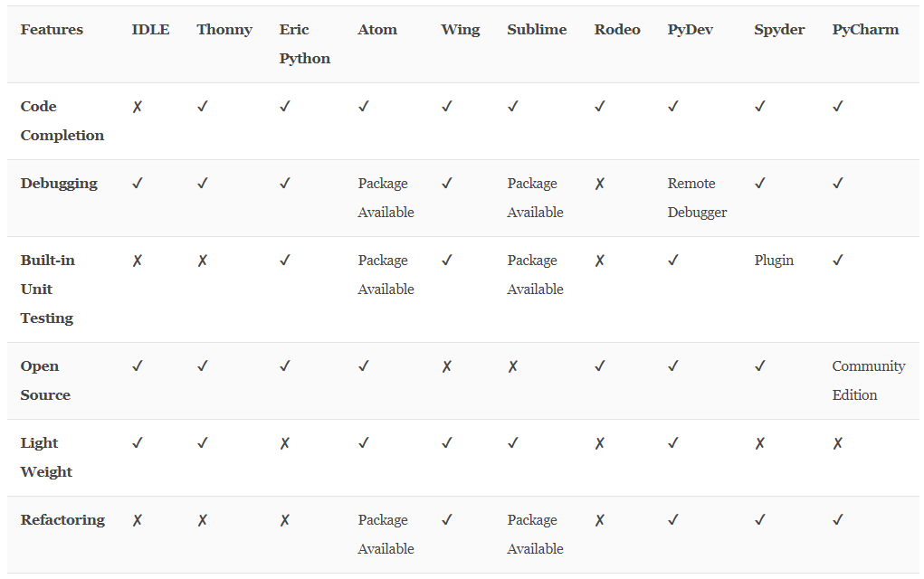Screen dimensions: 924x579
Task: Select the Features column header
Action: (x=52, y=30)
